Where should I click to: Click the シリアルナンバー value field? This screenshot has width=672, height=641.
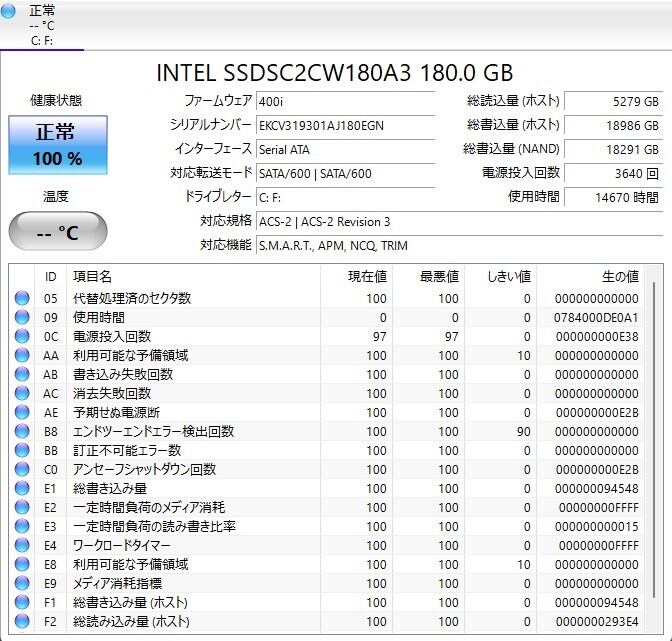[x=345, y=125]
